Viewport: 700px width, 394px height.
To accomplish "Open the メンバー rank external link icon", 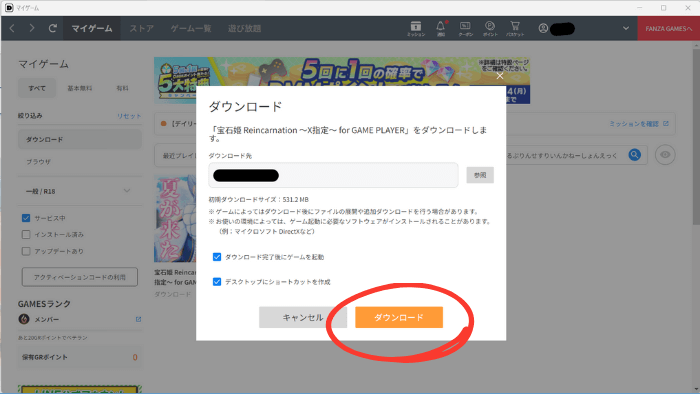I will 138,319.
